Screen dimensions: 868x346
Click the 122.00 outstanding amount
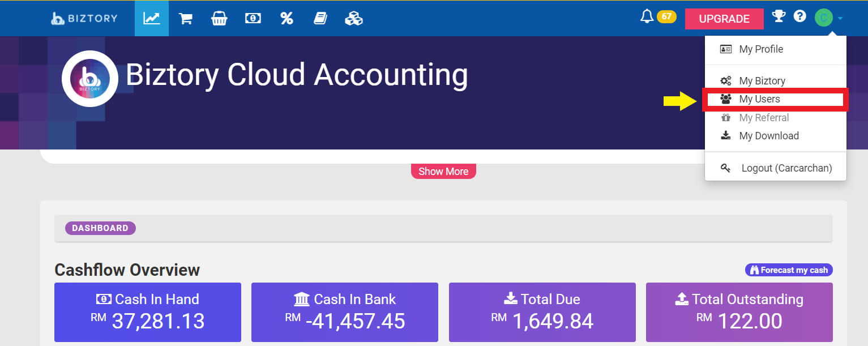(x=750, y=322)
